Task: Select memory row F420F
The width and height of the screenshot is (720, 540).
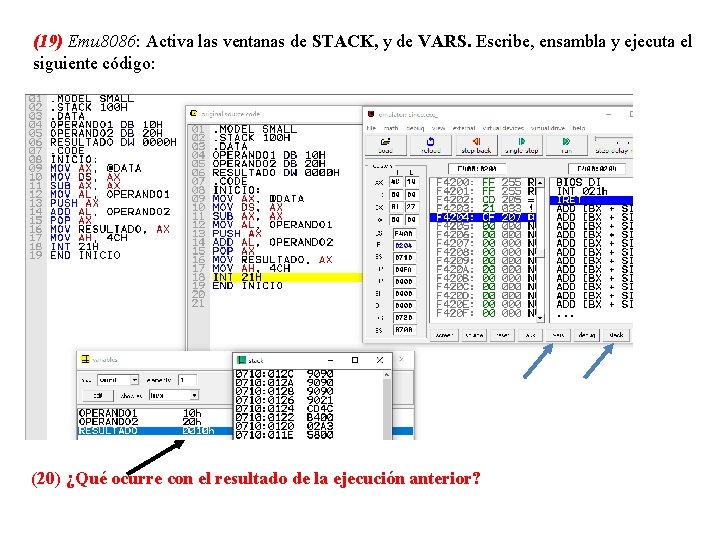Action: pyautogui.click(x=483, y=313)
